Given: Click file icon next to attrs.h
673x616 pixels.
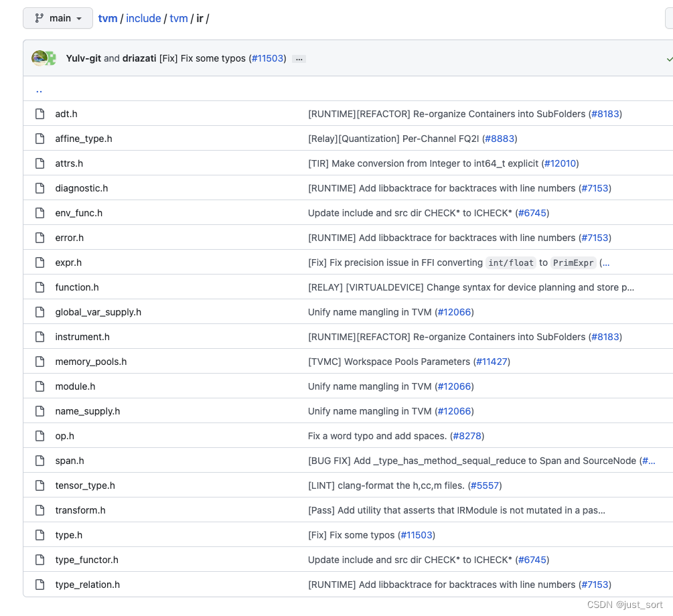Looking at the screenshot, I should pos(40,163).
